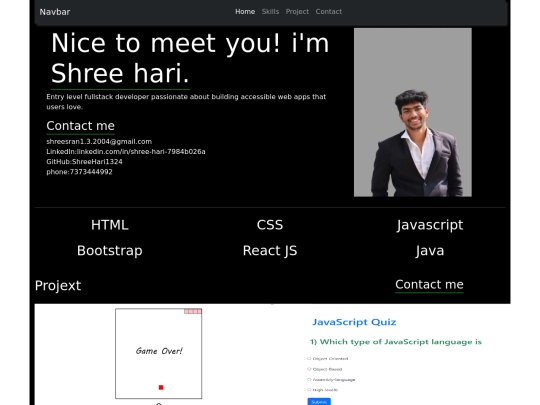
Task: Click the Navbar brand logo text
Action: click(x=55, y=12)
